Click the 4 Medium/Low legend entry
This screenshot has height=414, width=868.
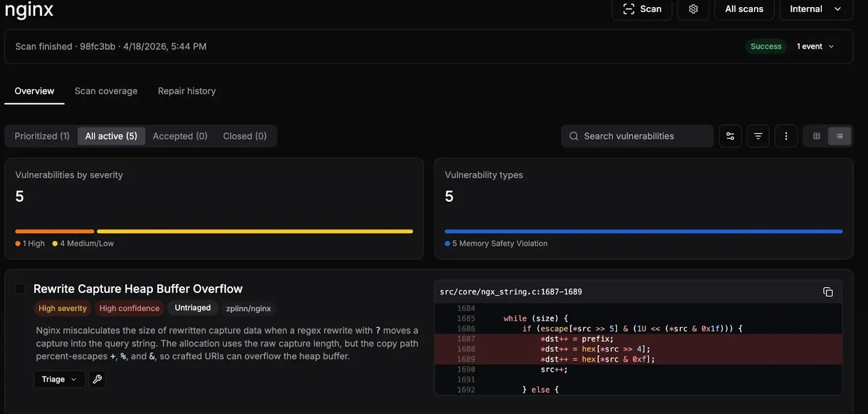tap(83, 244)
